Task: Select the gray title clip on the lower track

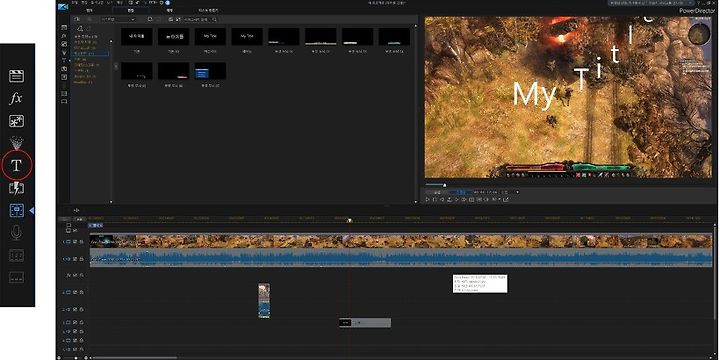Action: tap(365, 323)
